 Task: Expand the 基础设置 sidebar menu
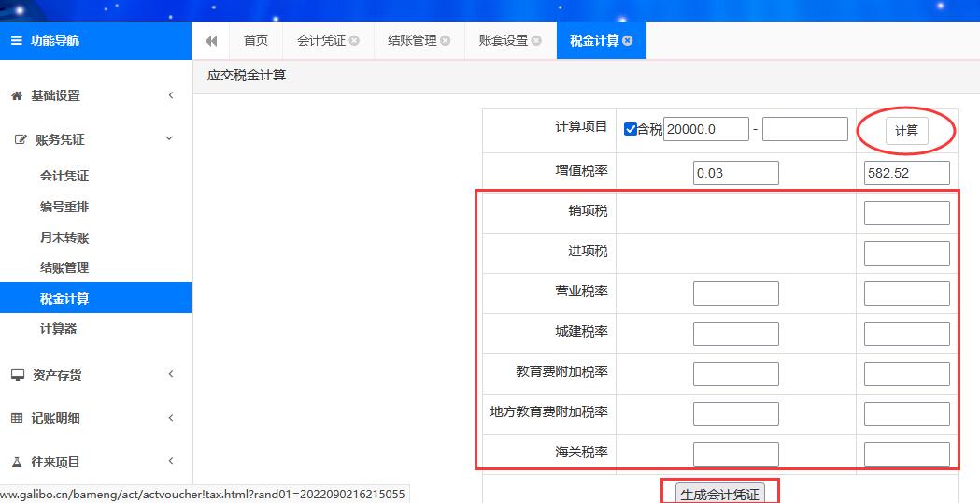tap(170, 95)
